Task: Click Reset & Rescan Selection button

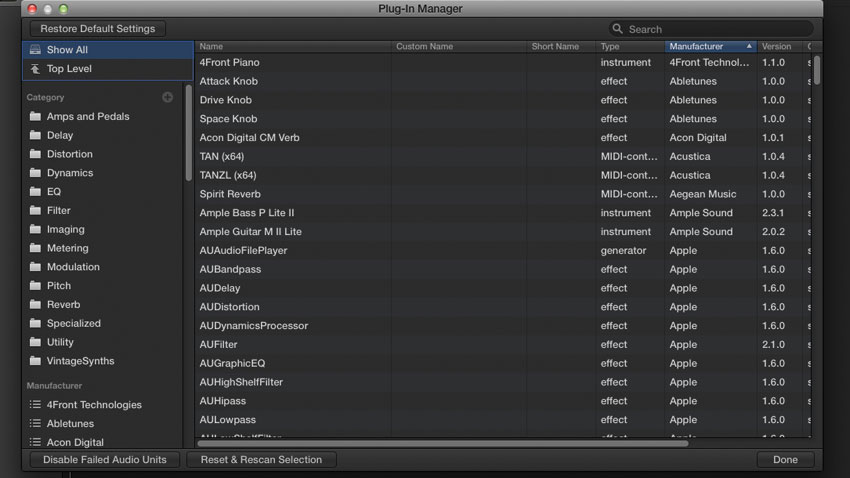Action: 261,460
